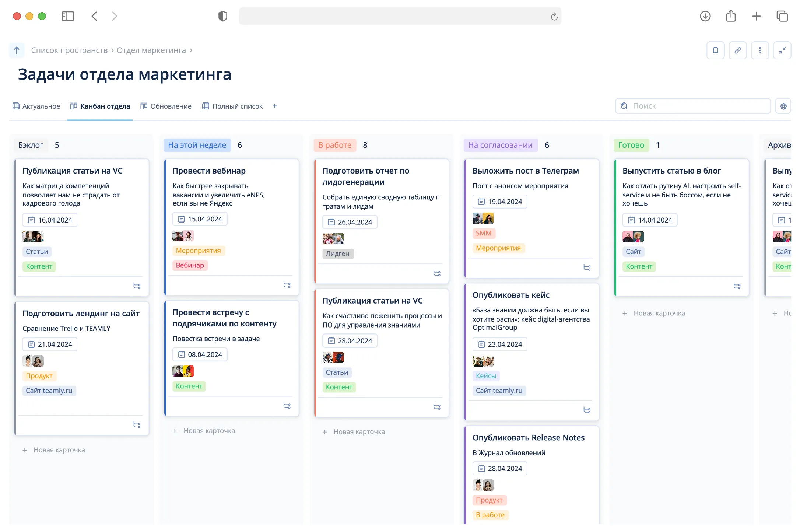Switch to Полный список tab
The width and height of the screenshot is (800, 532).
[232, 106]
